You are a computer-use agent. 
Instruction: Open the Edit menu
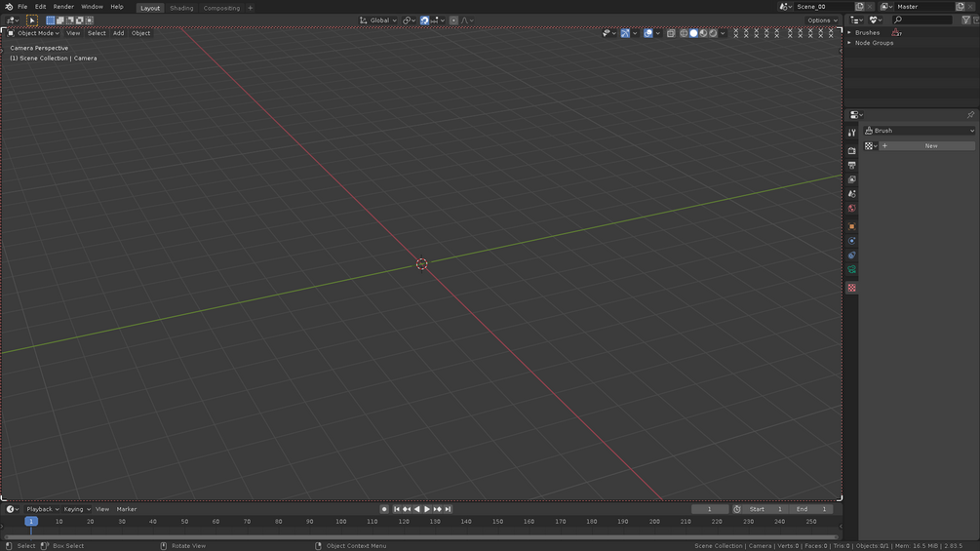pyautogui.click(x=41, y=6)
